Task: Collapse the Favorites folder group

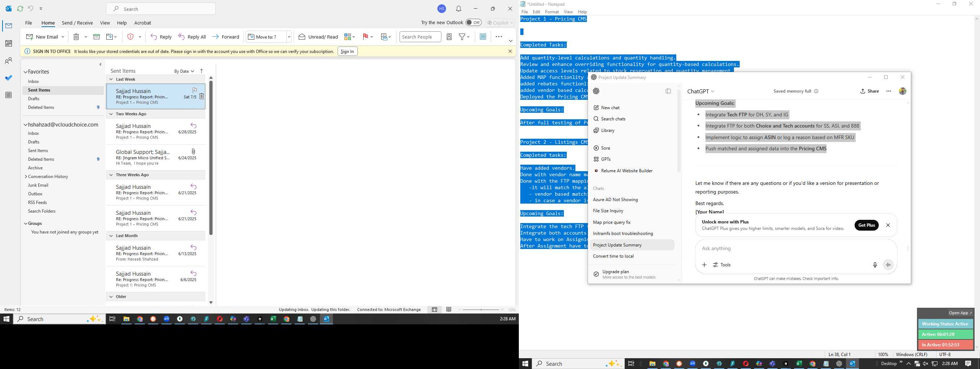Action: pos(26,72)
